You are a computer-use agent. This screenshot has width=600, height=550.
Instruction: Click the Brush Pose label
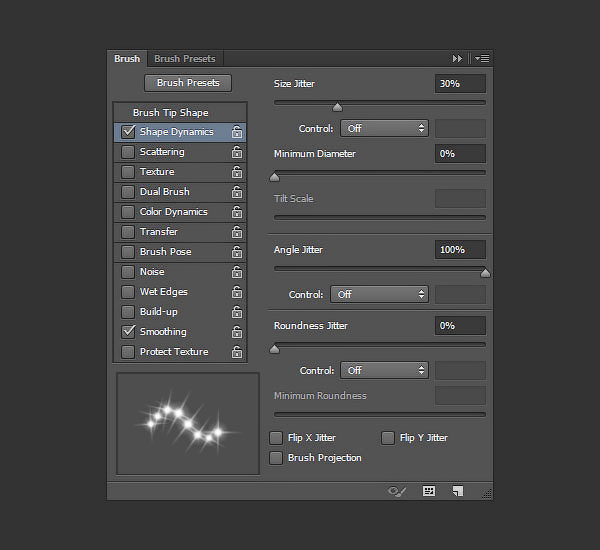[165, 252]
